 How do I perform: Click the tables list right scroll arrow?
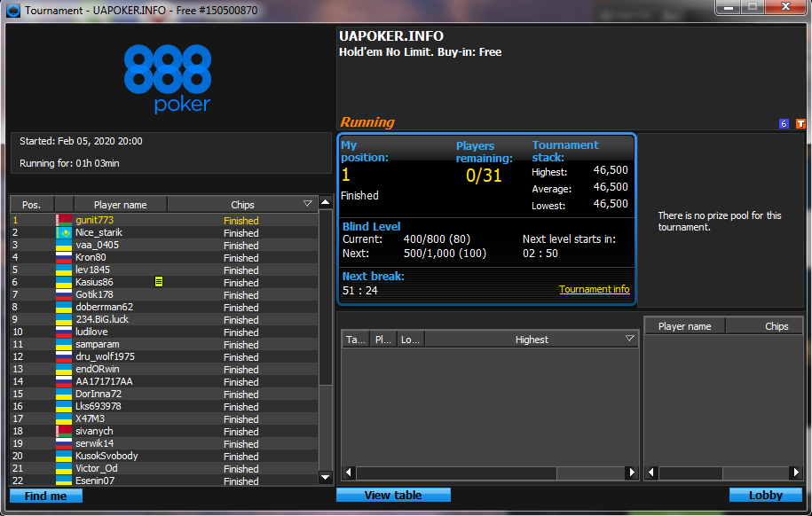pyautogui.click(x=632, y=472)
